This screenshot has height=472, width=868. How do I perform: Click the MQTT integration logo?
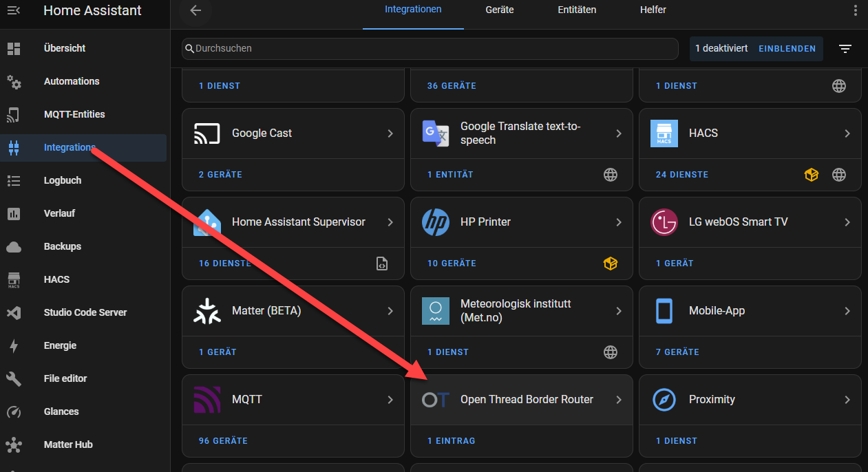tap(207, 400)
